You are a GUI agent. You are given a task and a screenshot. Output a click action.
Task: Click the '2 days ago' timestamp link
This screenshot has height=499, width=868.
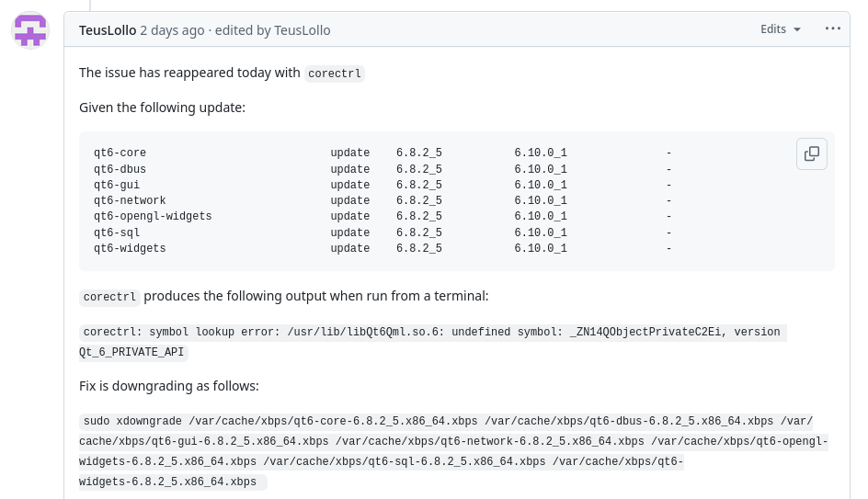tap(172, 30)
